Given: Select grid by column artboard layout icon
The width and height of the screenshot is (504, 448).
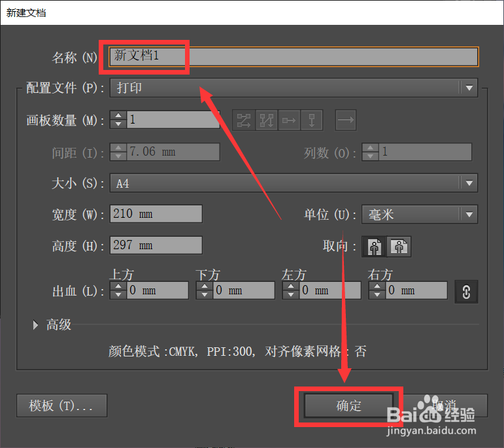Looking at the screenshot, I should point(267,120).
